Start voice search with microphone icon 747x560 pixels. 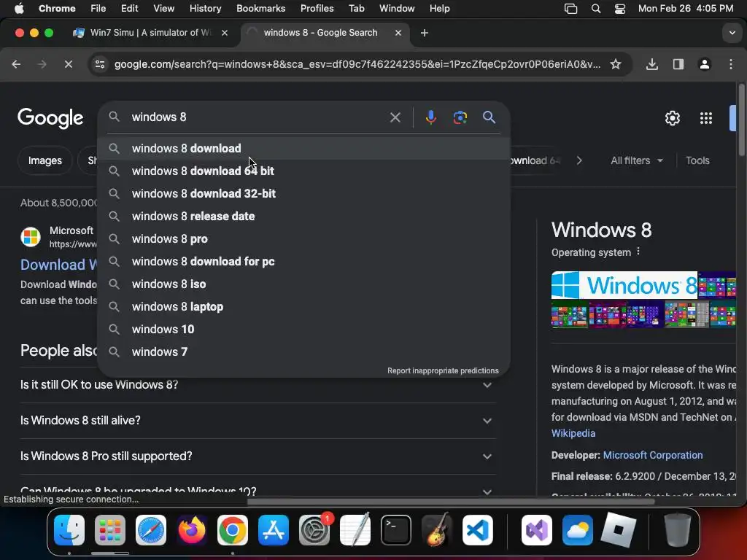point(430,117)
